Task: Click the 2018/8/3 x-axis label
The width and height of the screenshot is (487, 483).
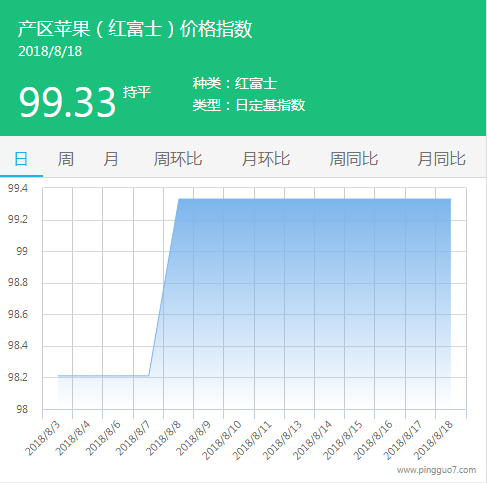Action: coord(42,438)
